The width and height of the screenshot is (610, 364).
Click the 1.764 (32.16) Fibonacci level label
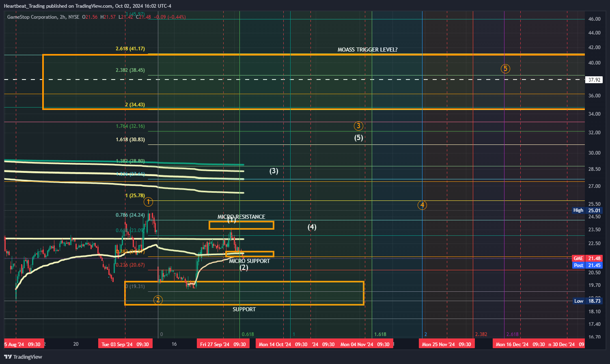[130, 126]
